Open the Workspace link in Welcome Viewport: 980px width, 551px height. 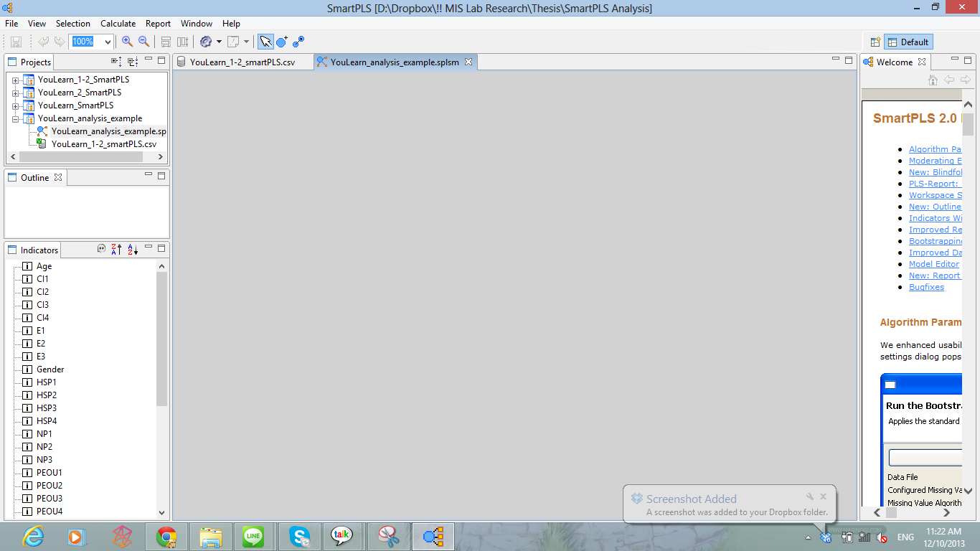(x=936, y=195)
